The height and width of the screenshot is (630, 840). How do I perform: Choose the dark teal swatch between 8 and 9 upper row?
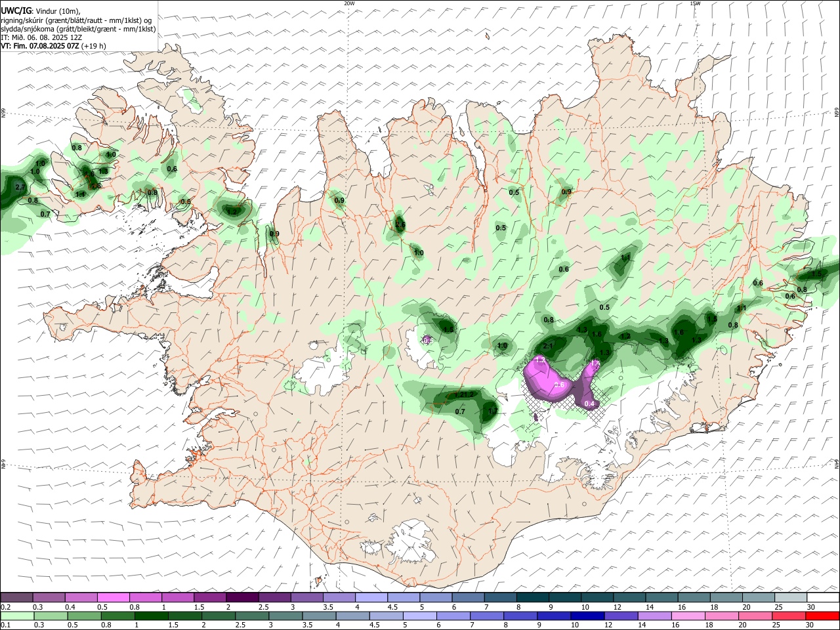[x=533, y=597]
